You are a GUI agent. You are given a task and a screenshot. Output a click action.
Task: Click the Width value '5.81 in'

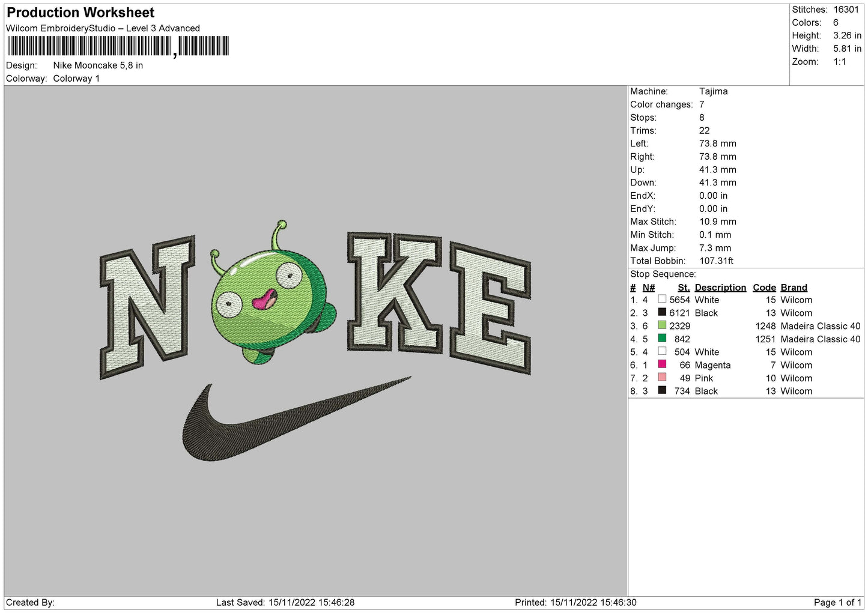pyautogui.click(x=847, y=49)
